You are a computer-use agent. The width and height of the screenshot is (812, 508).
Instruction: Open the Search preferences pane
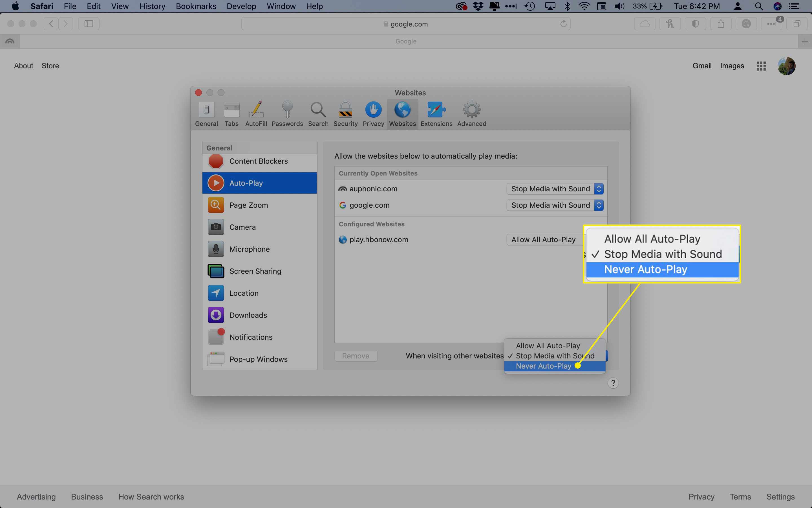coord(318,114)
